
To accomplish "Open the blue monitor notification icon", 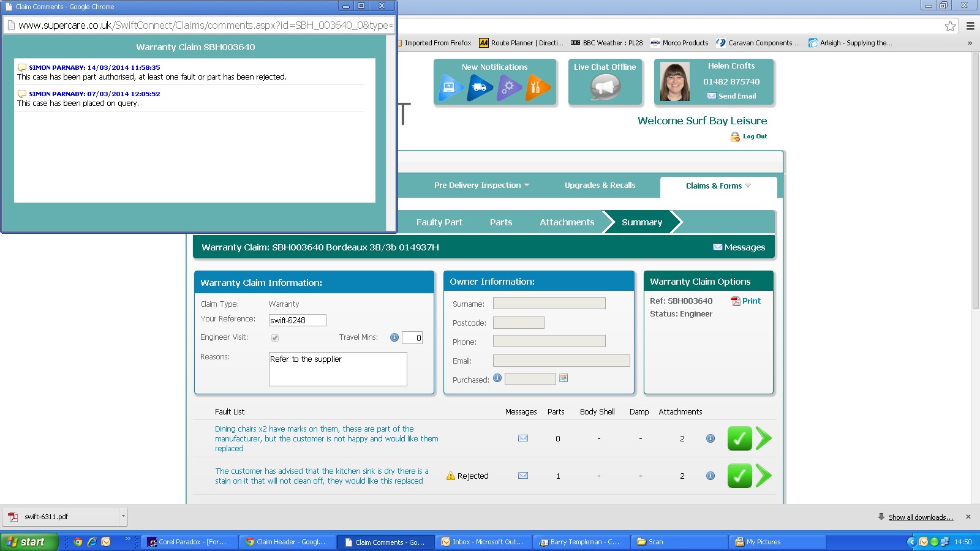I will tap(451, 88).
